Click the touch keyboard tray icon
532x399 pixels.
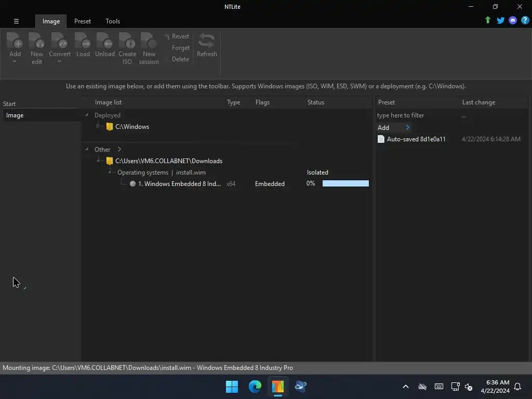(438, 387)
